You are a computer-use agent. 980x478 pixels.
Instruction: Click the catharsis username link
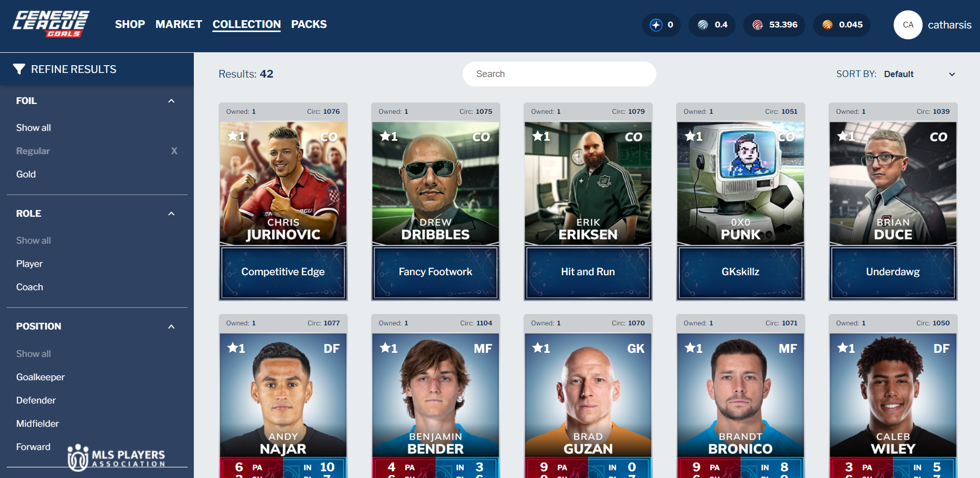pos(950,25)
